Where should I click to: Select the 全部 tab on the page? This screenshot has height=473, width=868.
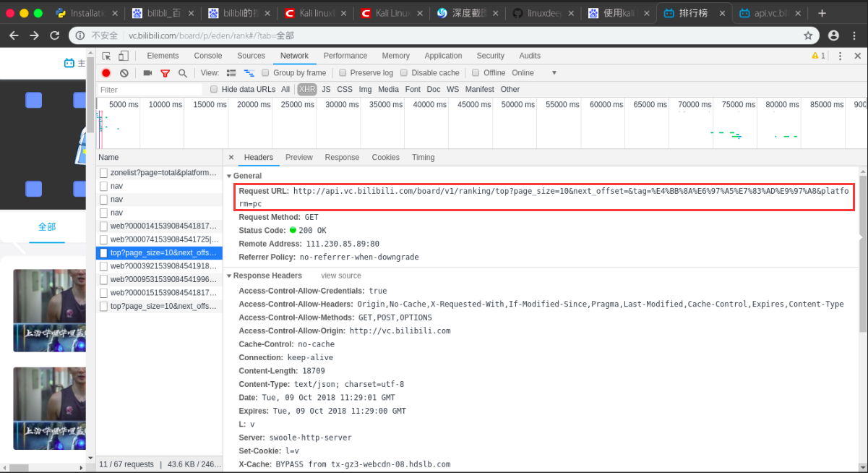tap(47, 226)
